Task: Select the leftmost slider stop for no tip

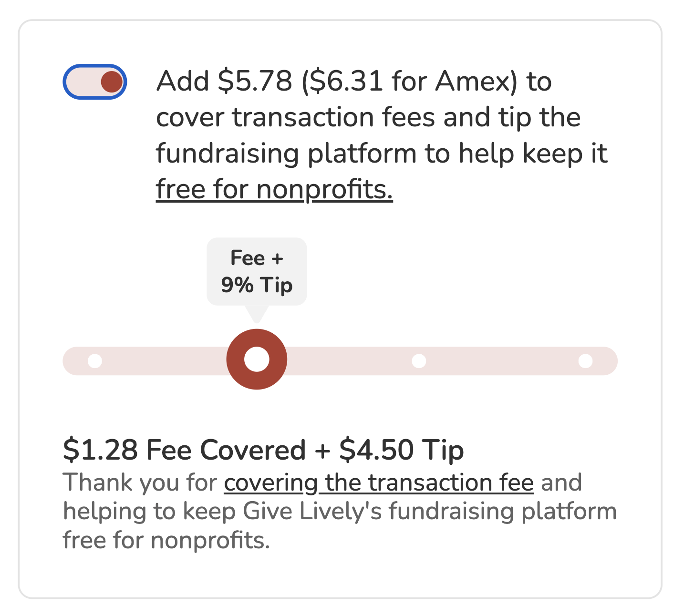Action: pos(93,361)
